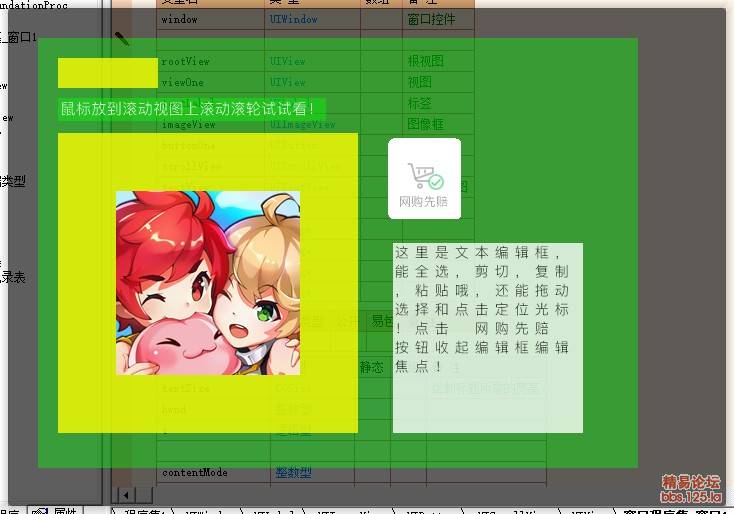Viewport: 734px width, 514px height.
Task: Select the imageView variable name cell
Action: (x=211, y=125)
